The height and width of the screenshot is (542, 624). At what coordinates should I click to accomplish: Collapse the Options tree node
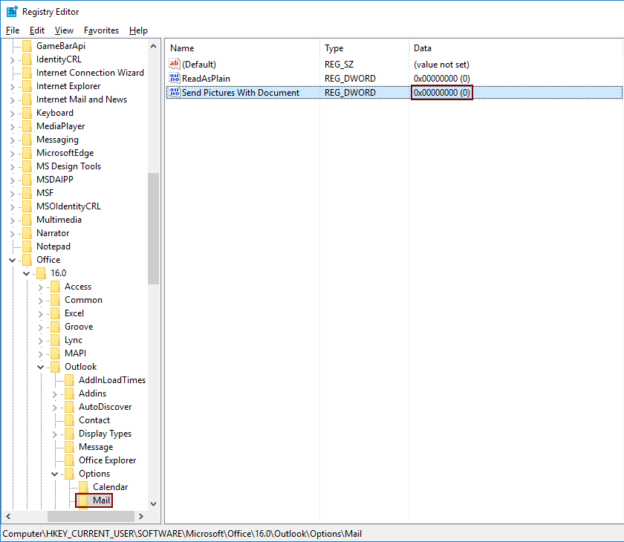55,474
